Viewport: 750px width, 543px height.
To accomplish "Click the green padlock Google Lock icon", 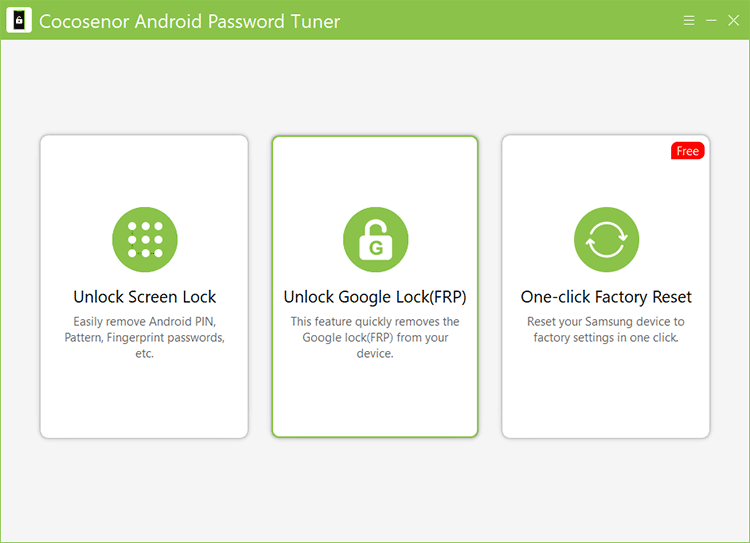I will 375,240.
